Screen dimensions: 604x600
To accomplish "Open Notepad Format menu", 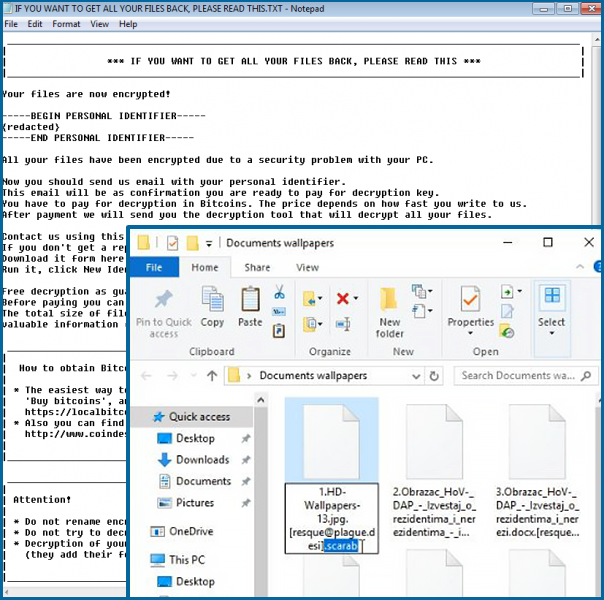I will point(66,24).
